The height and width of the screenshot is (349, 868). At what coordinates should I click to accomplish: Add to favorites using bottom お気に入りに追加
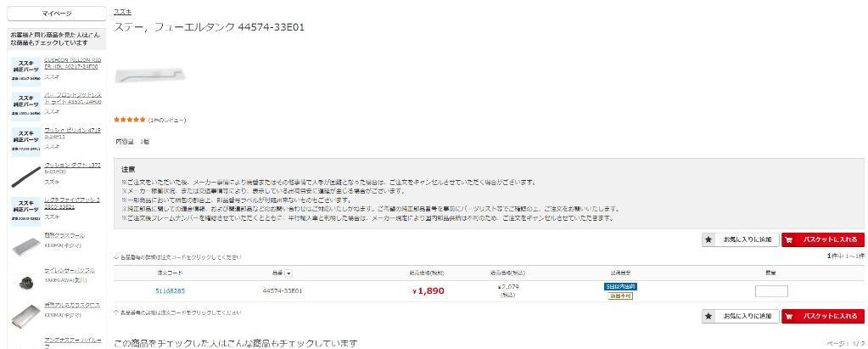[740, 317]
